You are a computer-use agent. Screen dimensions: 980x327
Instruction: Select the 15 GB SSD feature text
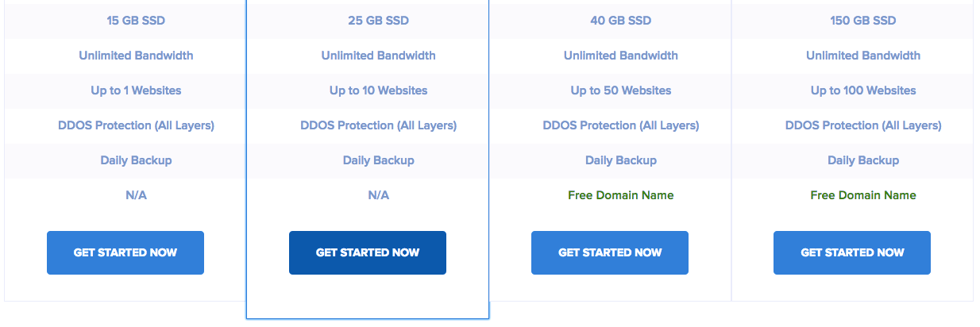click(136, 21)
